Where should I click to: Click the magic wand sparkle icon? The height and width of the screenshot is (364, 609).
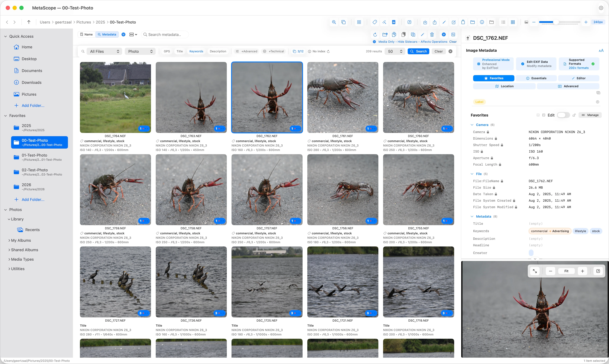tap(384, 22)
